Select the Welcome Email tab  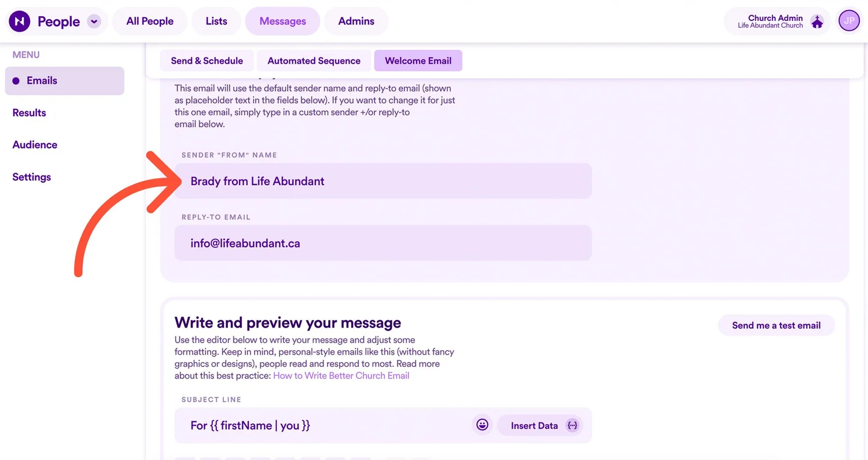(418, 60)
